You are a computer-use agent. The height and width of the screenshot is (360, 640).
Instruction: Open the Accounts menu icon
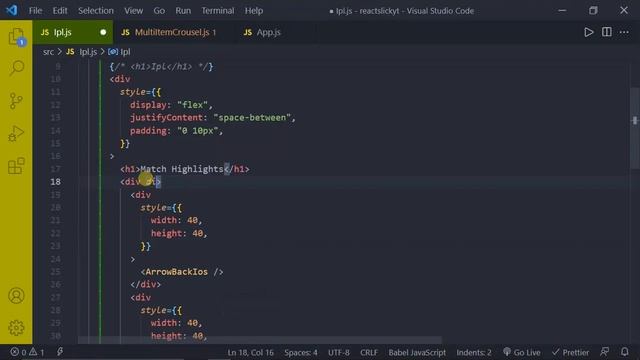click(x=16, y=296)
